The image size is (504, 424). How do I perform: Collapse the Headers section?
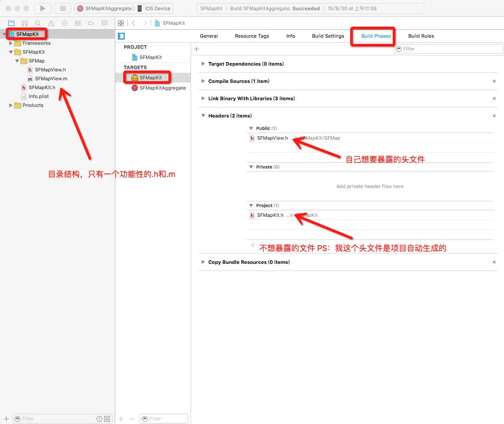click(203, 116)
